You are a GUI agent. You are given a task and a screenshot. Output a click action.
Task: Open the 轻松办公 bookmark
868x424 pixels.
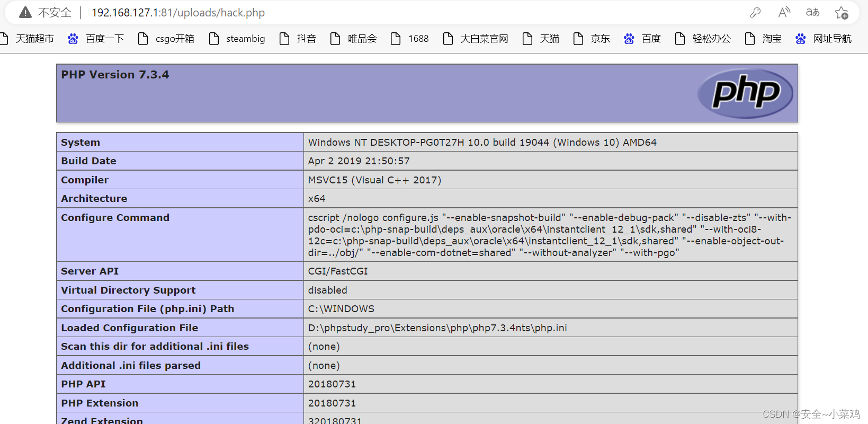[x=711, y=39]
